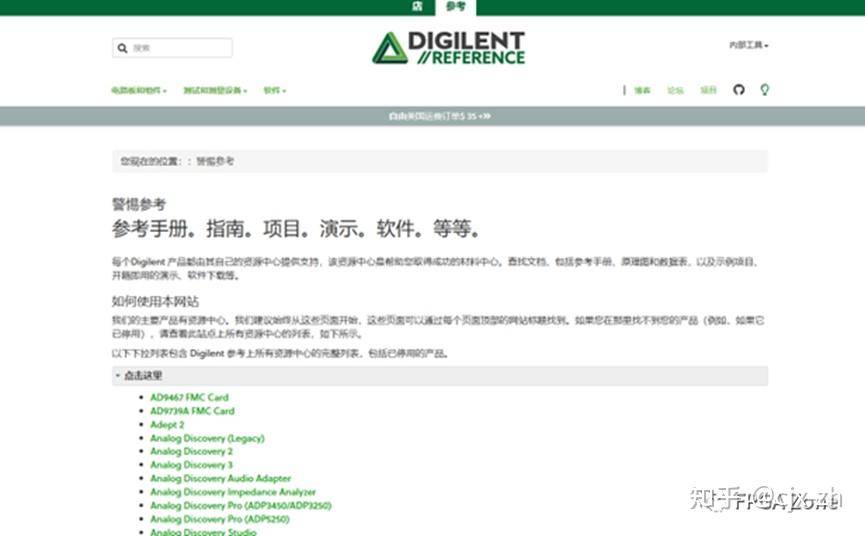Expand the 测试和测量设备 navigation dropdown
This screenshot has height=536, width=865.
[x=215, y=90]
